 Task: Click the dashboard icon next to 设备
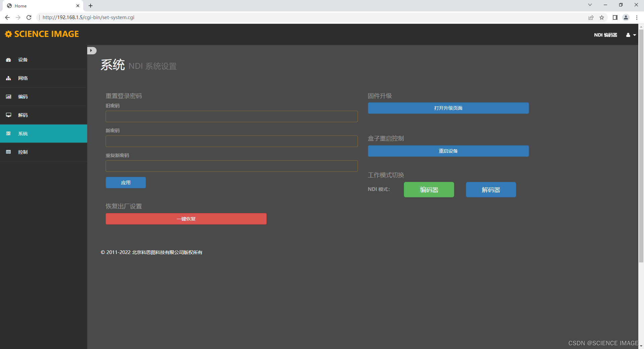coord(8,60)
